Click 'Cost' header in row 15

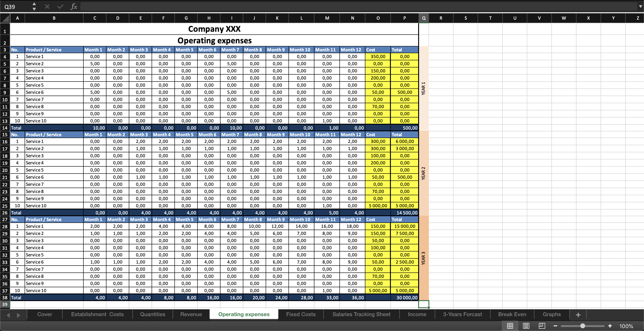click(x=378, y=134)
